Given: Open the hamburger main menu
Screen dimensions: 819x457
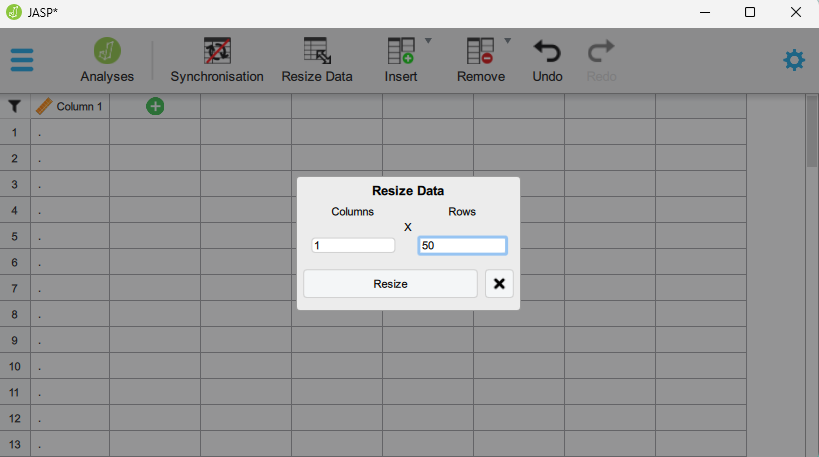Looking at the screenshot, I should pos(22,60).
